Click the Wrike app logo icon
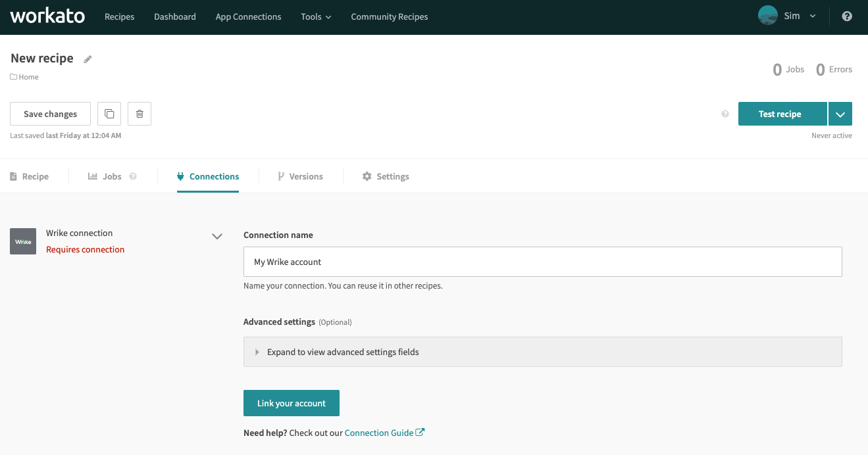This screenshot has height=455, width=868. click(23, 241)
